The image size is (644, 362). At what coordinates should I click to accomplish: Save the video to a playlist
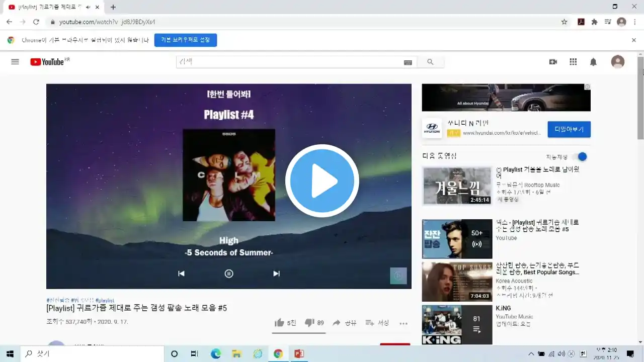(x=377, y=323)
